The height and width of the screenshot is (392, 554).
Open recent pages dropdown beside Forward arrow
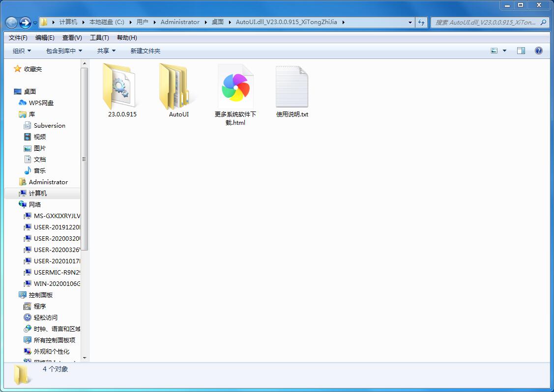35,23
